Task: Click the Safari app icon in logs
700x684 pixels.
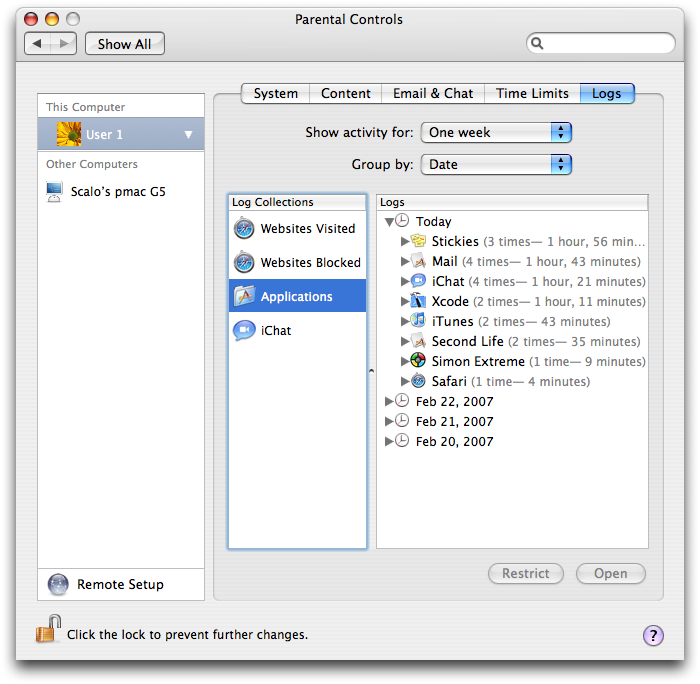Action: pyautogui.click(x=418, y=380)
